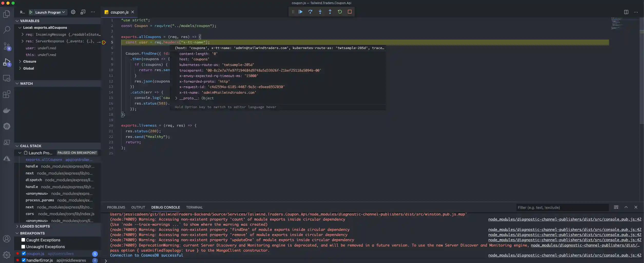Stop debugging with the red square icon

pyautogui.click(x=350, y=12)
